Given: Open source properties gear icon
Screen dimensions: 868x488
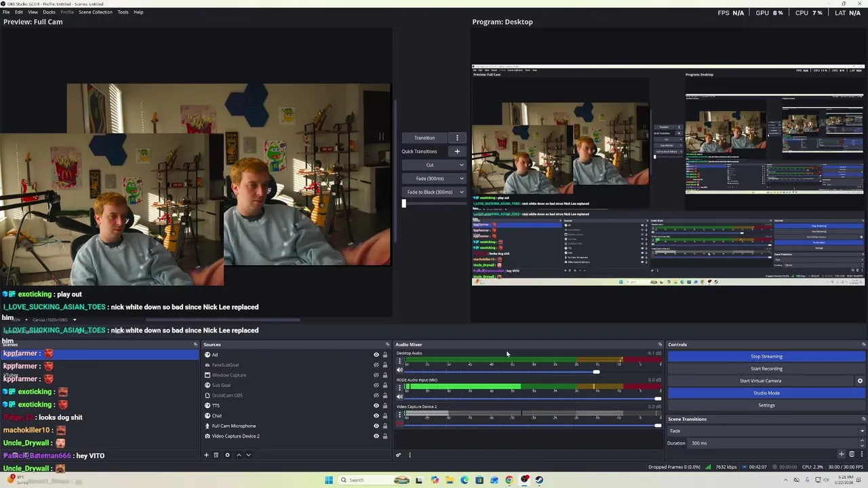Looking at the screenshot, I should coord(227,455).
